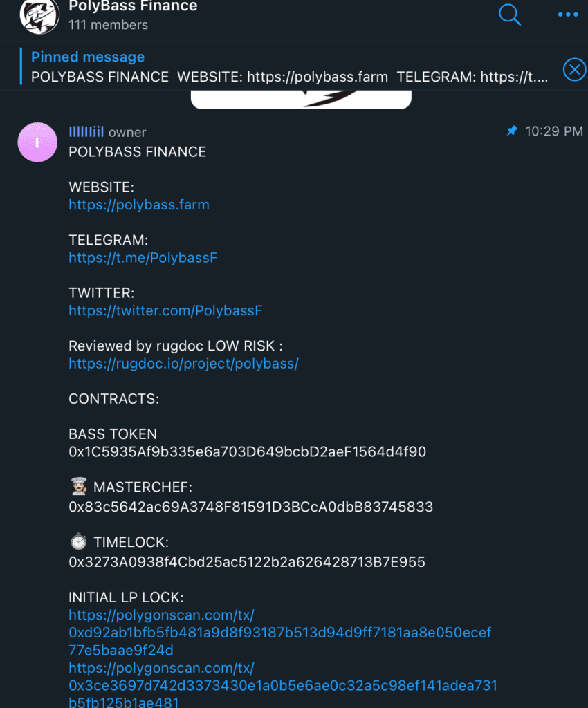Dismiss the pinned message banner
Screen dimensions: 588x708
[574, 70]
